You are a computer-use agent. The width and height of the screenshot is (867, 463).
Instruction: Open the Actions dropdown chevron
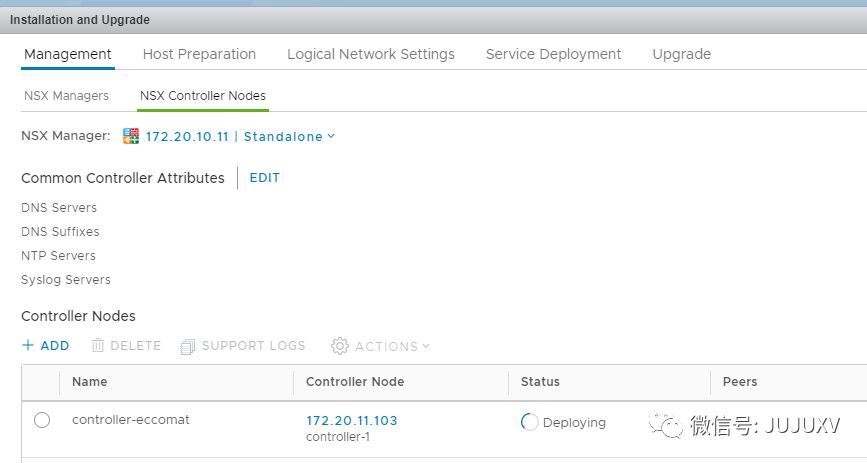[426, 346]
